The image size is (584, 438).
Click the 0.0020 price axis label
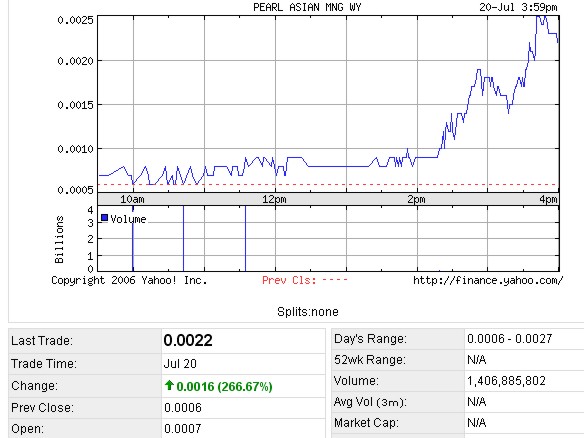coord(75,61)
